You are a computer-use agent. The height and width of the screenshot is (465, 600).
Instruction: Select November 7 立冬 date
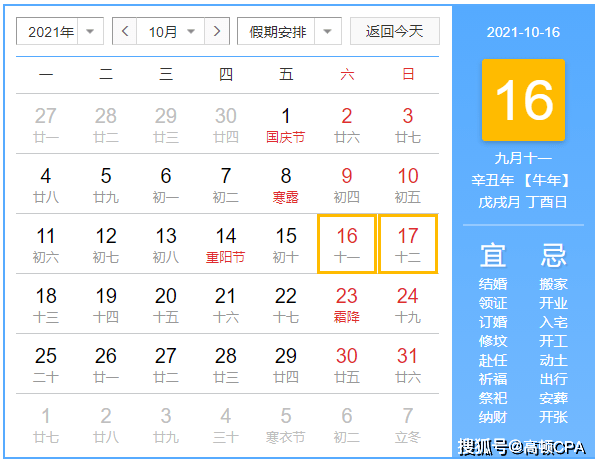coord(408,424)
